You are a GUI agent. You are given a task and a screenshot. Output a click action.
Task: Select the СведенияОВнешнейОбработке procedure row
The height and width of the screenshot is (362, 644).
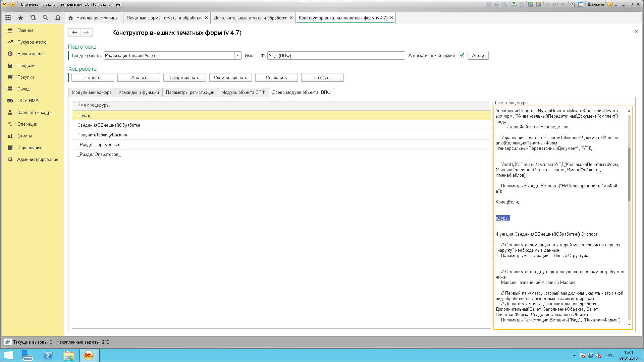tap(281, 125)
